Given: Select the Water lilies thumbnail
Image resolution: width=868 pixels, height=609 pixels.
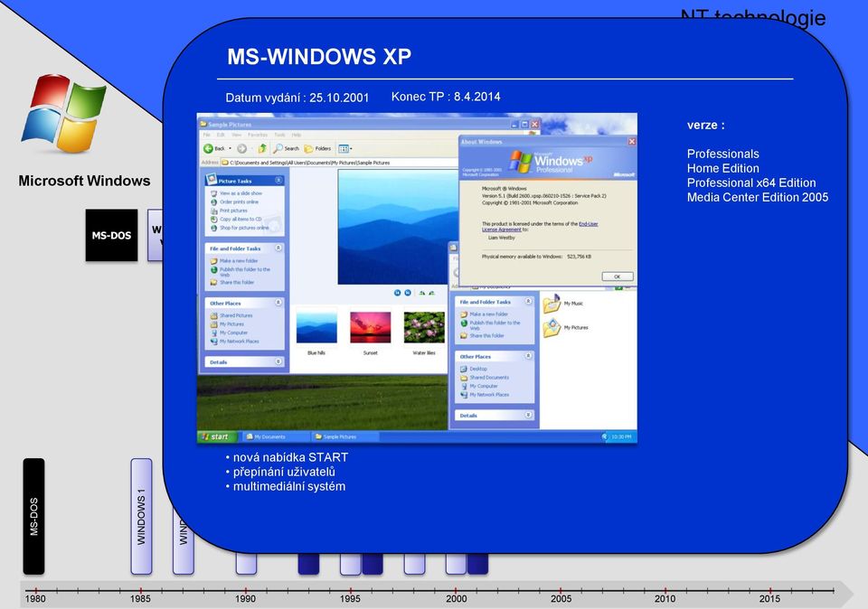Looking at the screenshot, I should coord(424,327).
